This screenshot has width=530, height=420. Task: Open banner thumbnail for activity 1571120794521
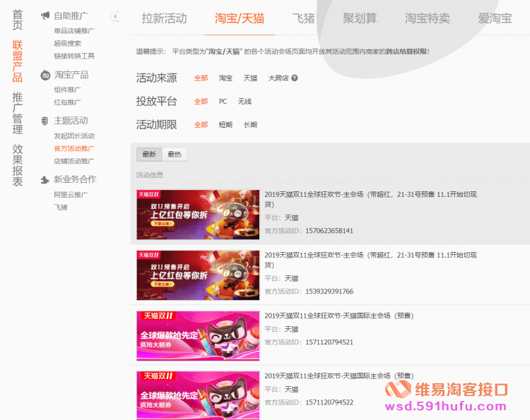tap(198, 336)
